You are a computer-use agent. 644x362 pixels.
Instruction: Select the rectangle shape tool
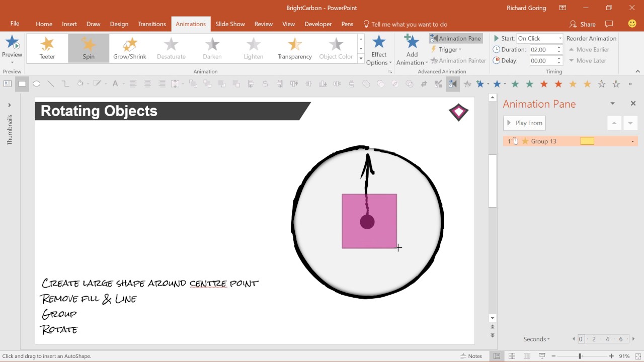[x=22, y=84]
